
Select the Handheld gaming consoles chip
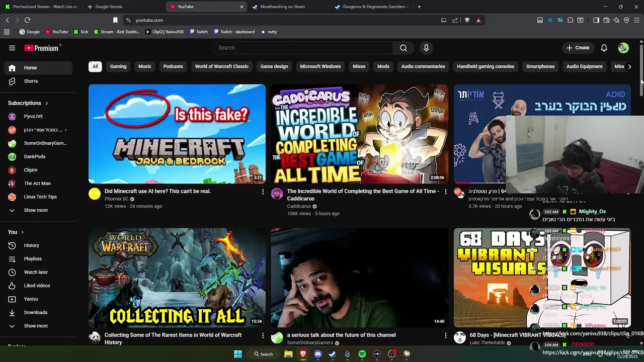[x=486, y=66]
